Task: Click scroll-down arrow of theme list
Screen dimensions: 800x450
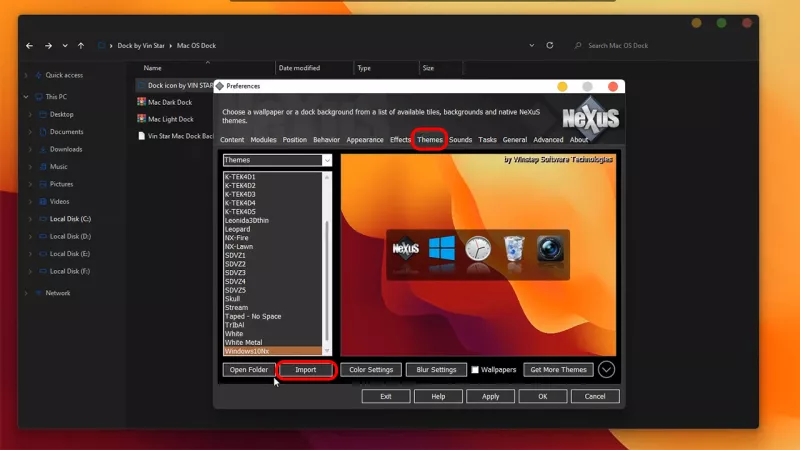Action: [x=327, y=351]
